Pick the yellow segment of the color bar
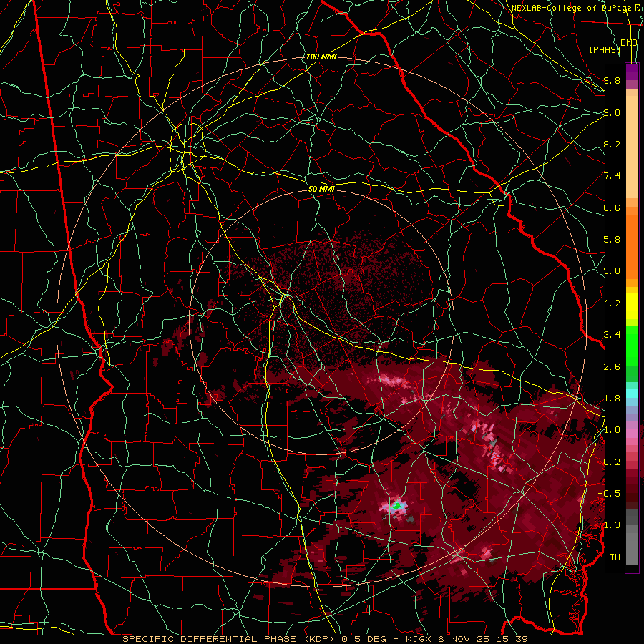The width and height of the screenshot is (644, 644). tap(632, 306)
